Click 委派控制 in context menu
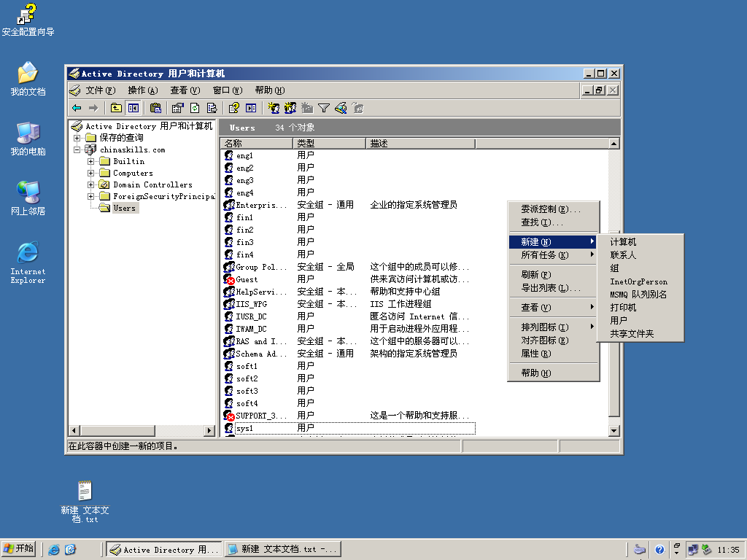This screenshot has width=747, height=560. click(553, 209)
